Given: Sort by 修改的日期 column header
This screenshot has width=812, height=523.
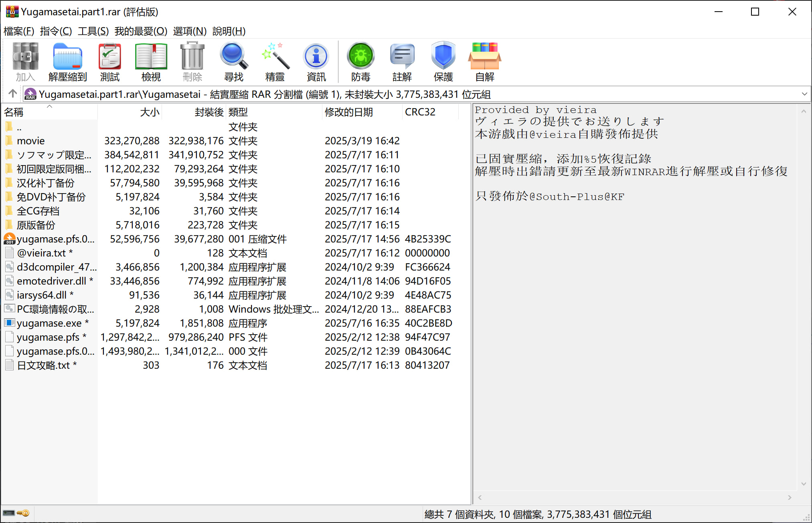Looking at the screenshot, I should [348, 112].
